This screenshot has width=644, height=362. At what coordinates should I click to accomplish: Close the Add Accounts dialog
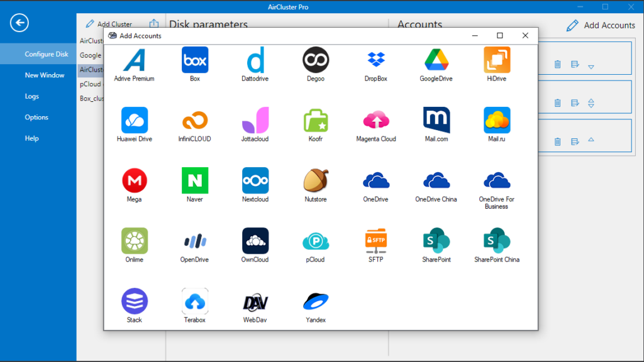coord(525,36)
